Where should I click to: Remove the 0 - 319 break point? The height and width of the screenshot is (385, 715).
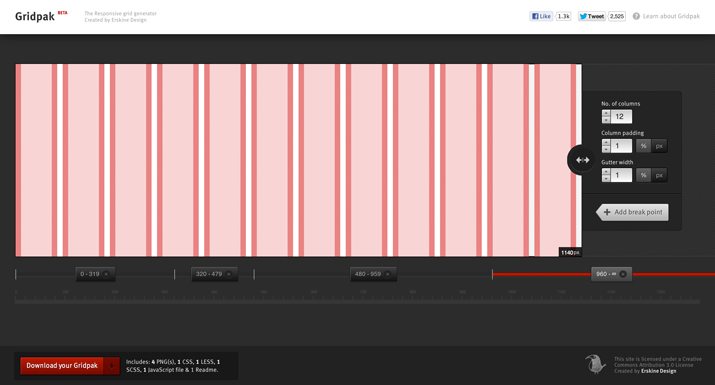(106, 274)
